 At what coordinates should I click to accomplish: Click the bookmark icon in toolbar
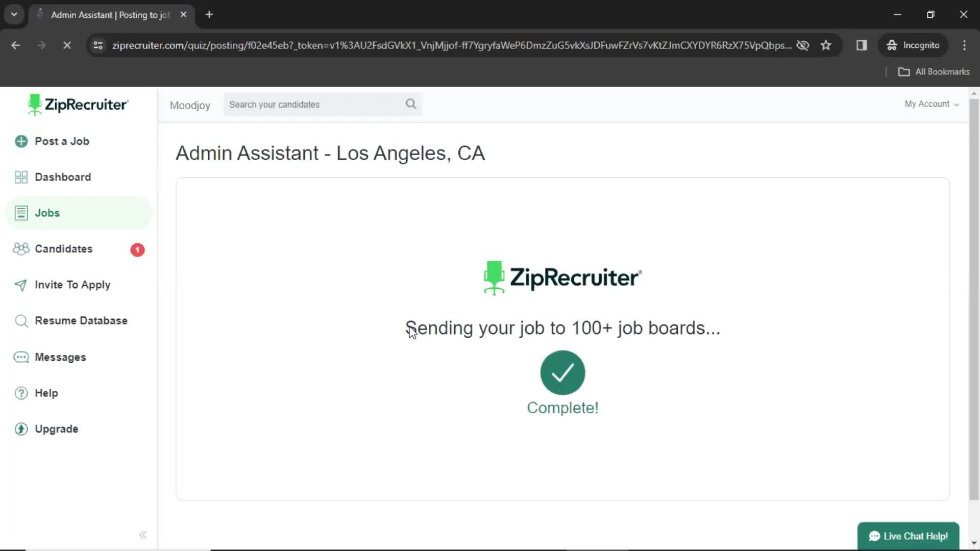pyautogui.click(x=826, y=45)
